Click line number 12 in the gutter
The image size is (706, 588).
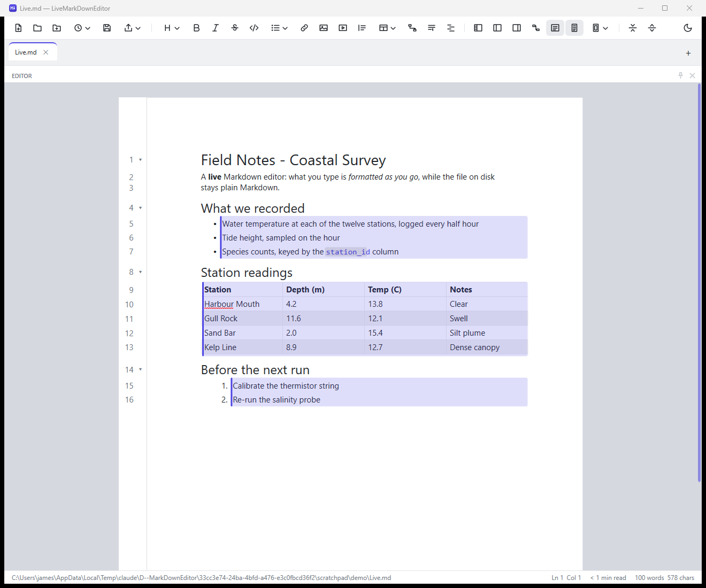(x=129, y=333)
